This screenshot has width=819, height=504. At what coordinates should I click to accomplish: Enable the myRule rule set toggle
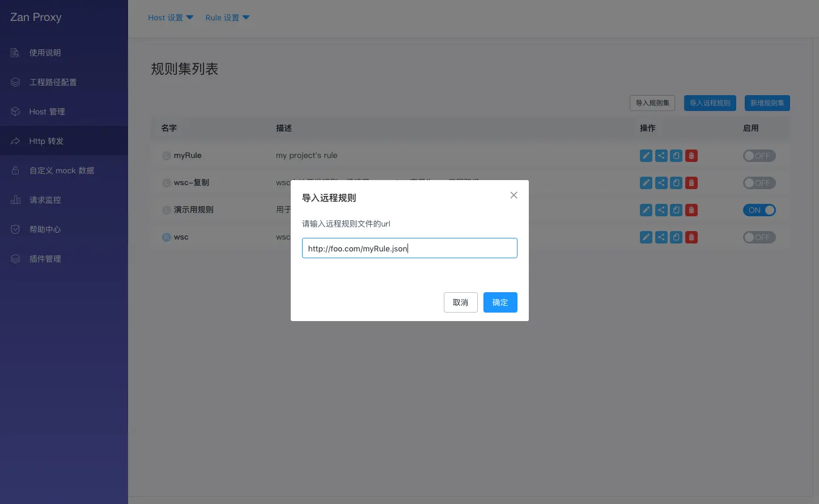[x=759, y=155]
